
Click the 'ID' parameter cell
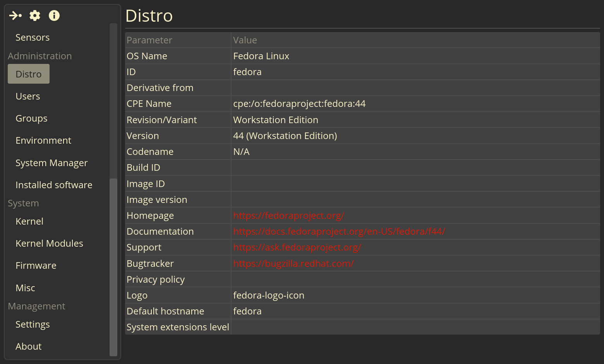(178, 72)
